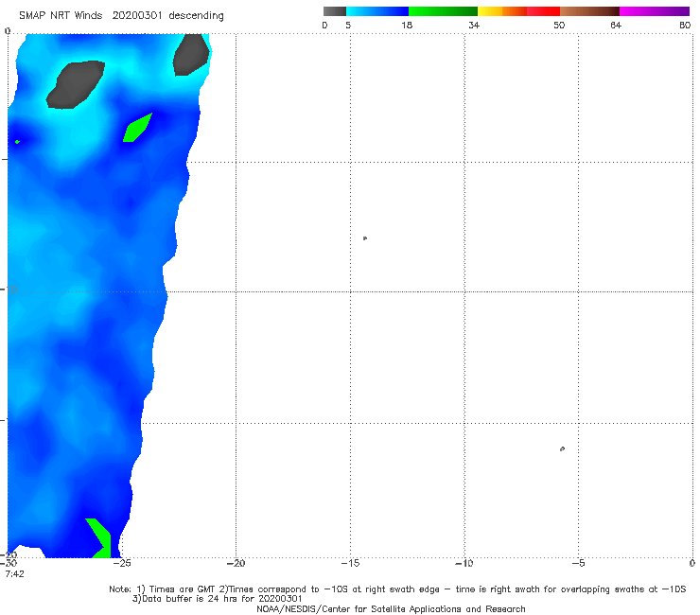Click the tiny green speck at the swath's left edge
The image size is (700, 615).
pyautogui.click(x=17, y=142)
